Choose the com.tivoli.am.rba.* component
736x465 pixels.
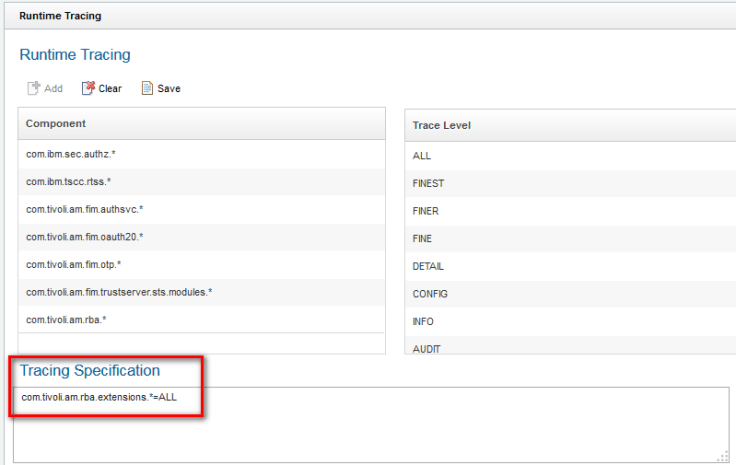66,319
